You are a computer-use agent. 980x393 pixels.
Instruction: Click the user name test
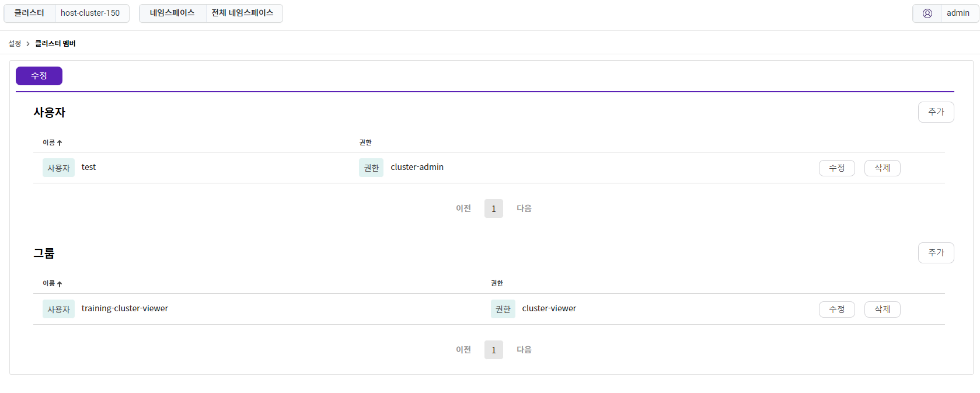click(x=89, y=168)
